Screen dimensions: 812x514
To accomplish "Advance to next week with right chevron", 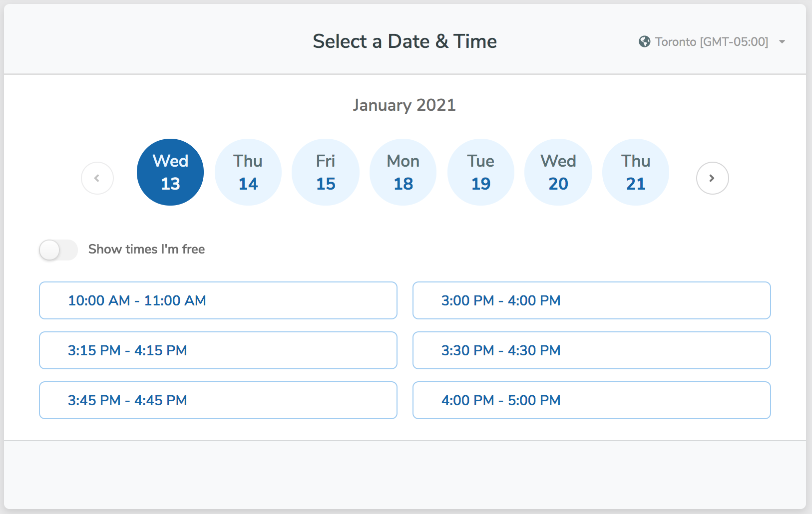I will [x=712, y=178].
